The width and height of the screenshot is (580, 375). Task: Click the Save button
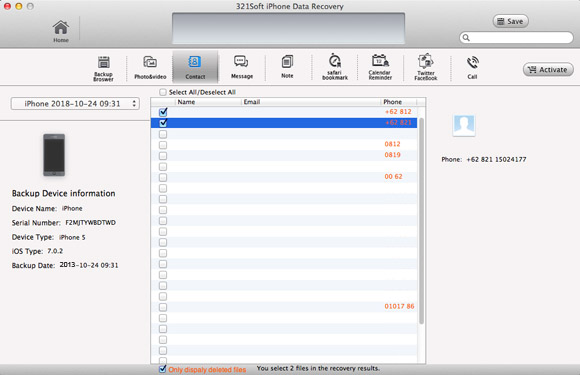(x=510, y=21)
